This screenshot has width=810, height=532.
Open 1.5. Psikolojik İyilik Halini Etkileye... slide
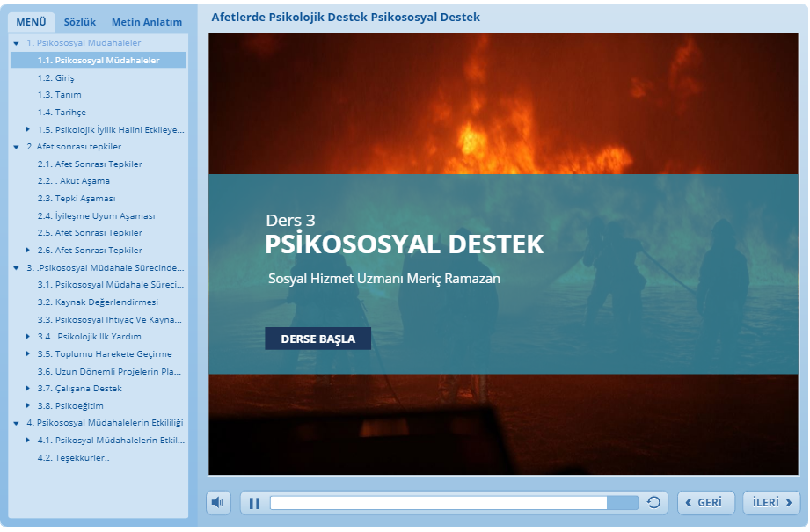pyautogui.click(x=111, y=129)
